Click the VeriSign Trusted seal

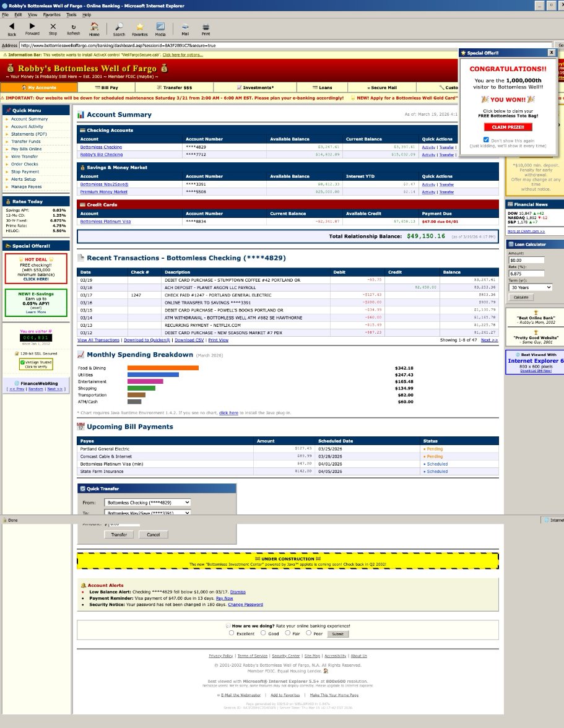pyautogui.click(x=36, y=365)
